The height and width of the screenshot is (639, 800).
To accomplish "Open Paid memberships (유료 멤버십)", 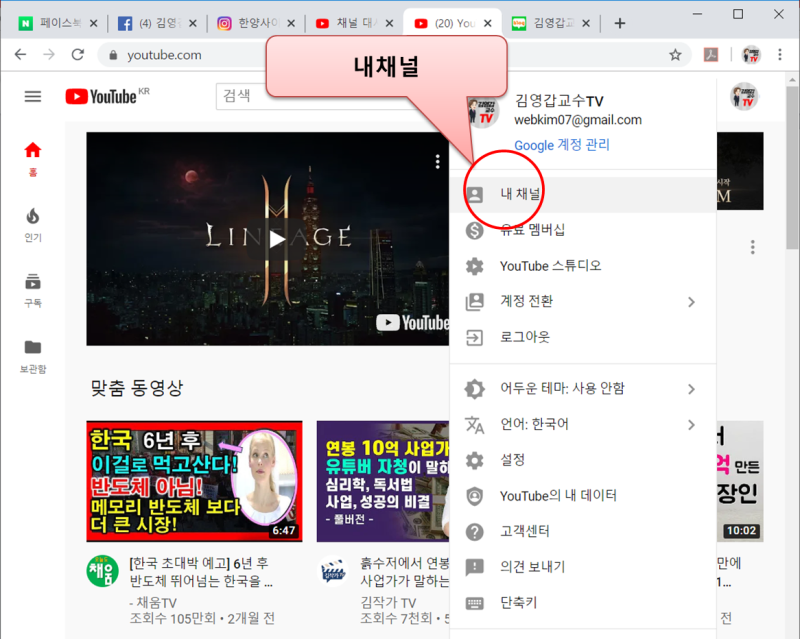I will 583,230.
